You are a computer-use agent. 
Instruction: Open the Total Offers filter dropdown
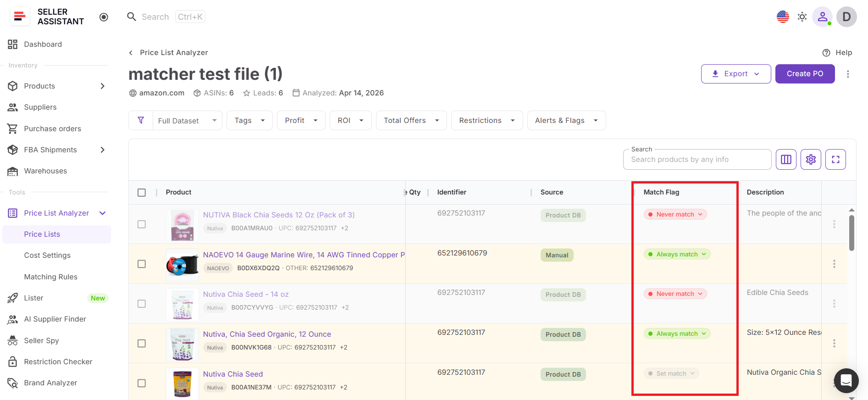pos(411,121)
